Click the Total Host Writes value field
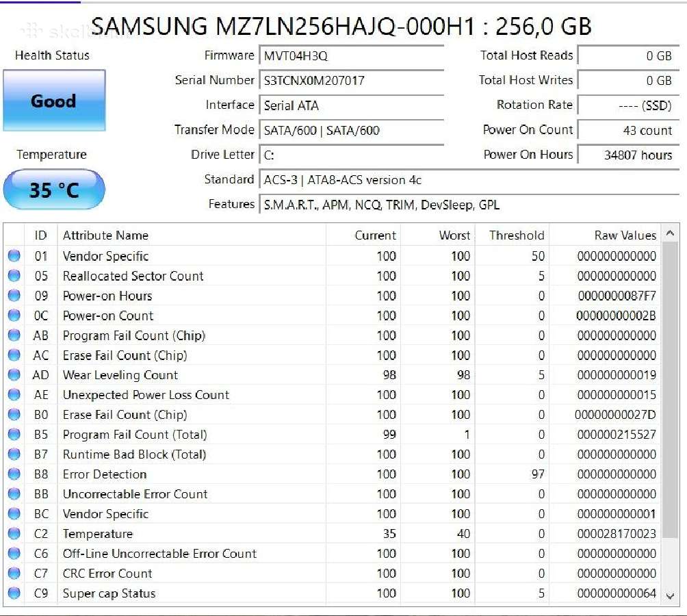Viewport: 687px width, 616px height. click(628, 81)
